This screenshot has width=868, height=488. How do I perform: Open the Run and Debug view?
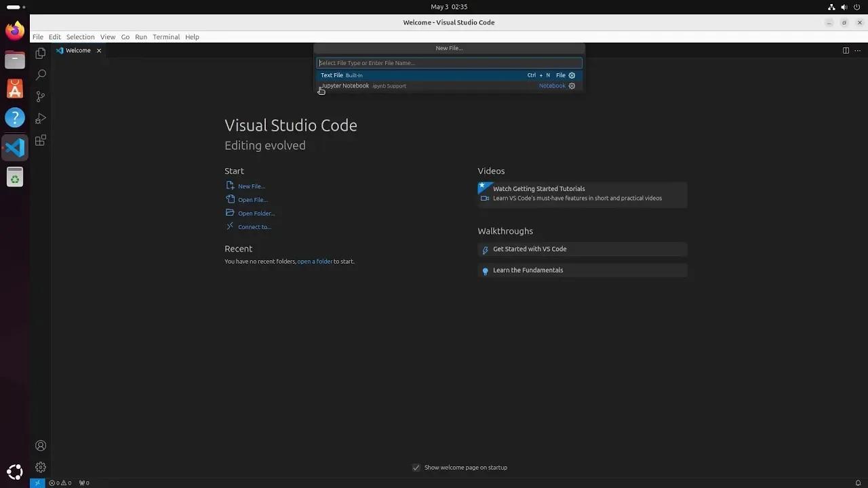[x=40, y=118]
